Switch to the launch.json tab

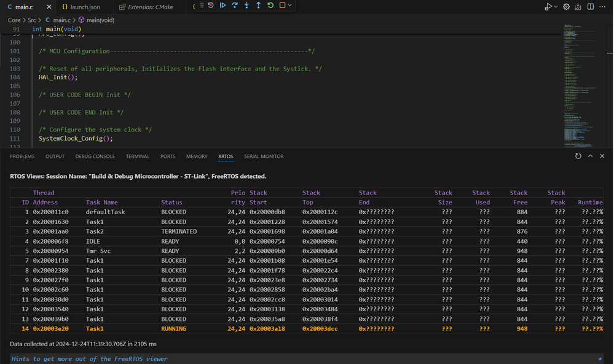(85, 7)
